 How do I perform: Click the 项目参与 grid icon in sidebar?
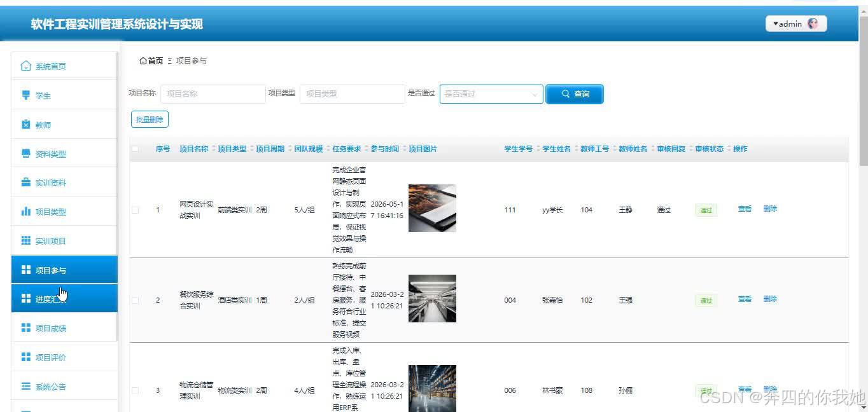click(x=25, y=270)
